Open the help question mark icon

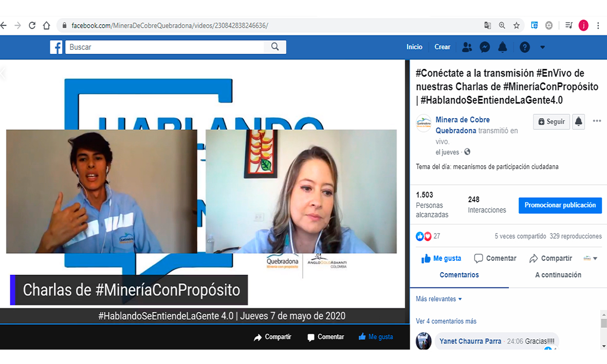click(524, 47)
